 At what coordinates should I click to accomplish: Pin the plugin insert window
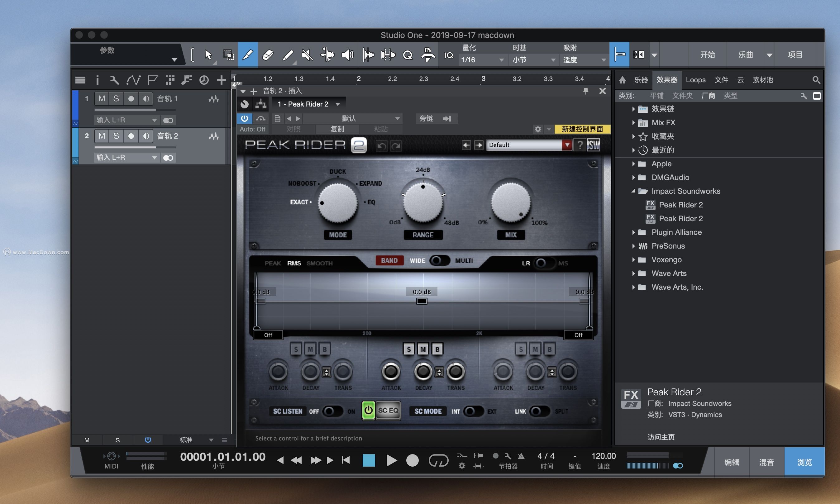click(585, 91)
